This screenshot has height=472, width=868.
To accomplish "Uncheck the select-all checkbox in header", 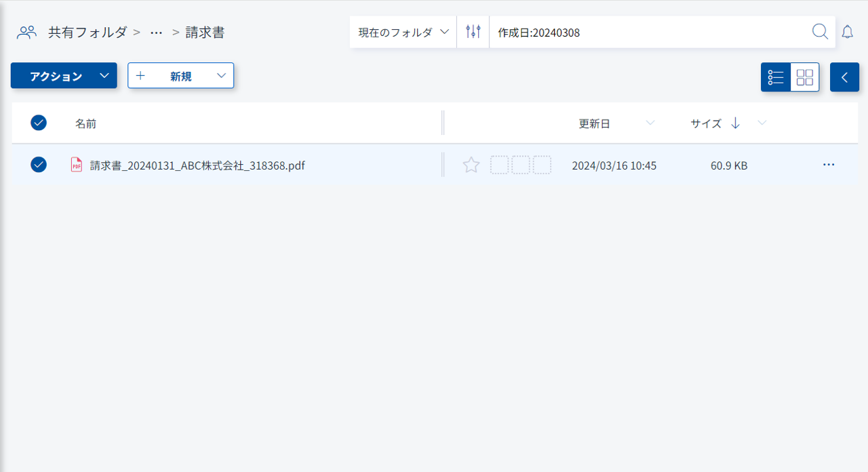I will [39, 123].
